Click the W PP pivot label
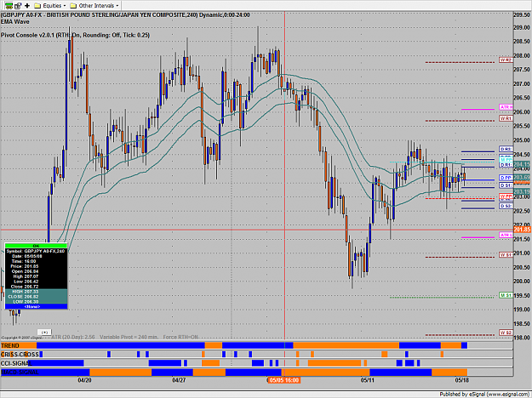This screenshot has height=398, width=532. [506, 196]
